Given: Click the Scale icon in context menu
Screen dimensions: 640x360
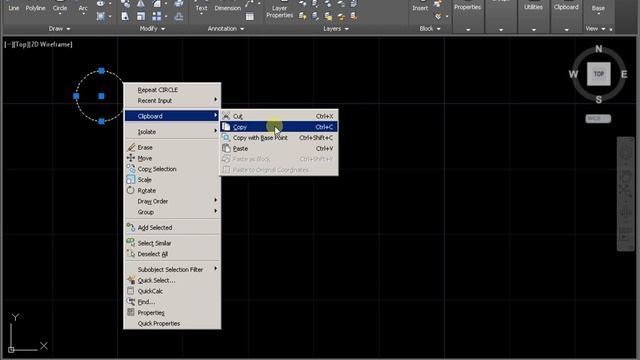Looking at the screenshot, I should click(x=131, y=180).
